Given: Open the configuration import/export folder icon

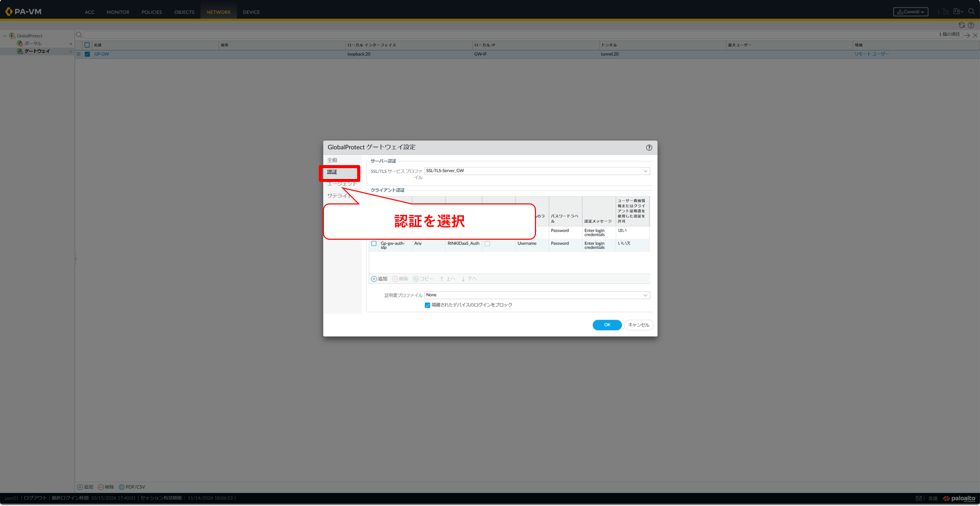Looking at the screenshot, I should 956,12.
